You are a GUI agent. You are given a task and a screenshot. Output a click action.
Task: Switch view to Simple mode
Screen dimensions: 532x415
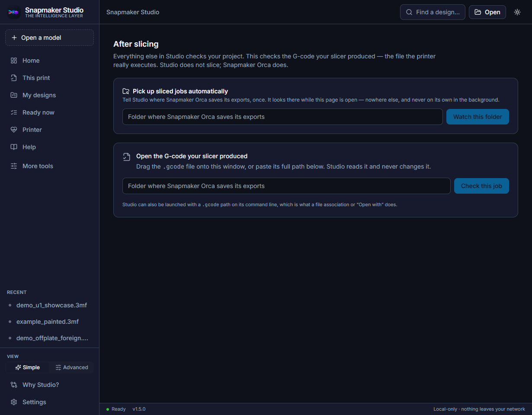(x=27, y=367)
